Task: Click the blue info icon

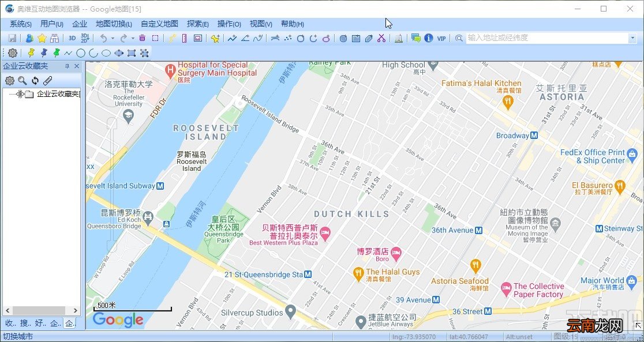Action: pyautogui.click(x=429, y=38)
